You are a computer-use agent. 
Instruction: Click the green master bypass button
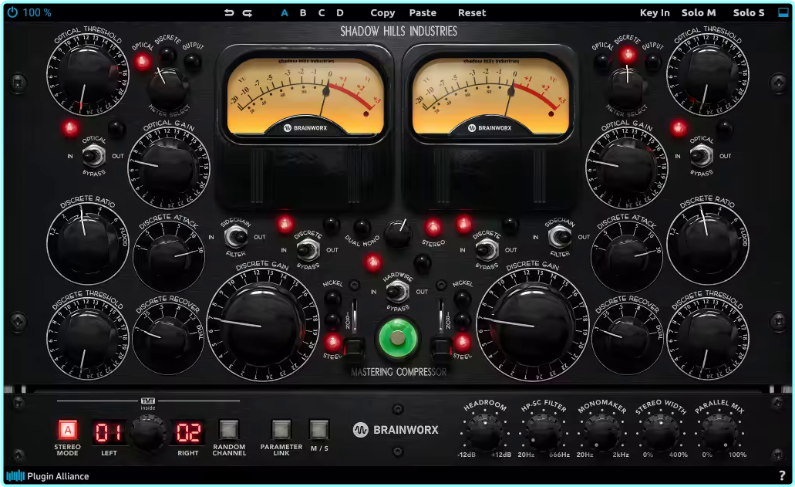[398, 339]
